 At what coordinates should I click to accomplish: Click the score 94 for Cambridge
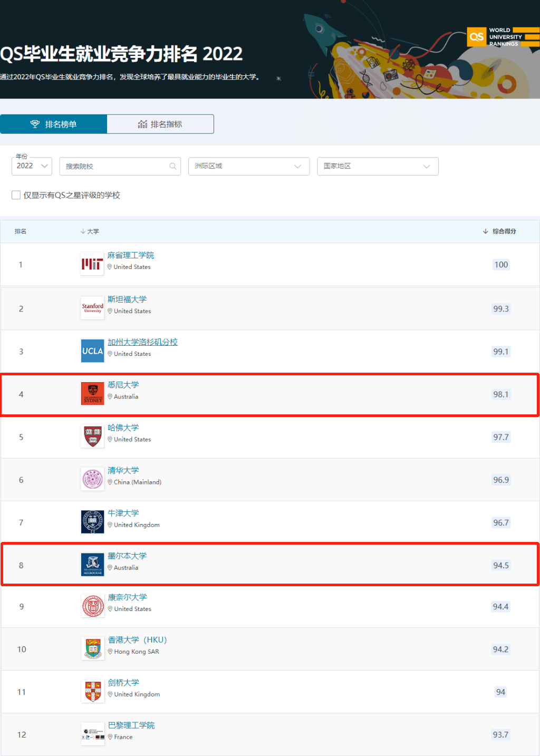tap(501, 692)
